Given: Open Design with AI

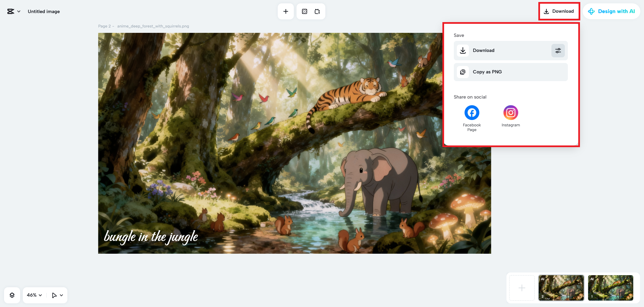Looking at the screenshot, I should (611, 11).
